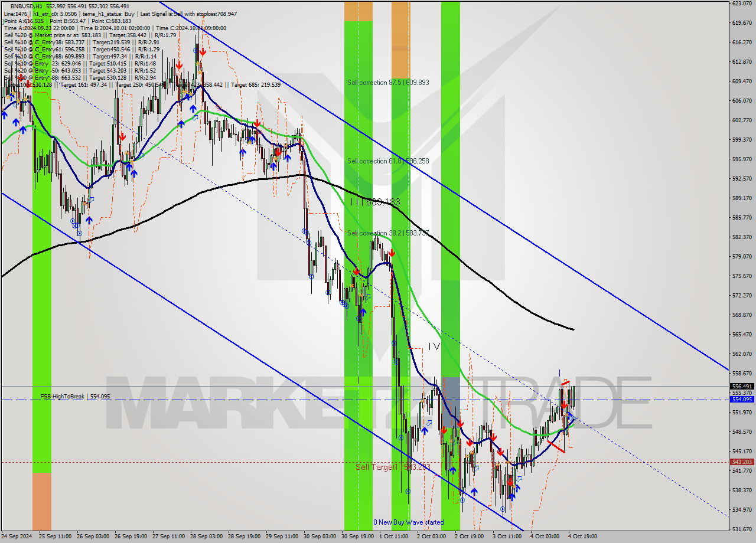Click the 616.270 price axis label
The width and height of the screenshot is (756, 543).
742,42
